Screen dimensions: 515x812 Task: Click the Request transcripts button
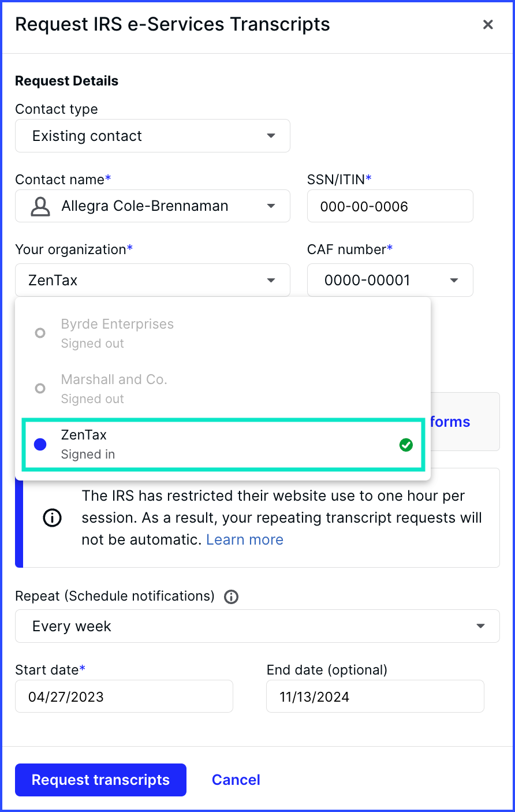point(100,780)
